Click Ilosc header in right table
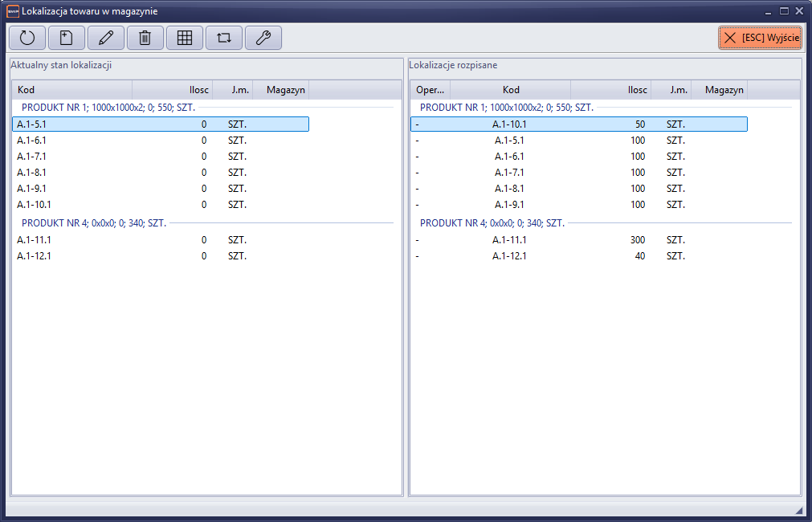 tap(610, 90)
